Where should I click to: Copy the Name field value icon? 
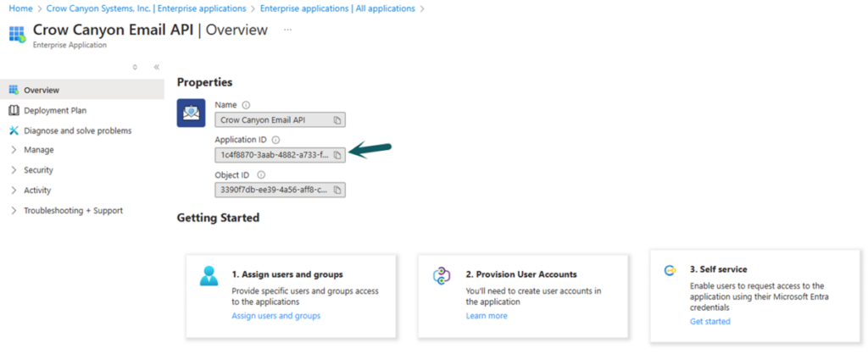coord(337,120)
